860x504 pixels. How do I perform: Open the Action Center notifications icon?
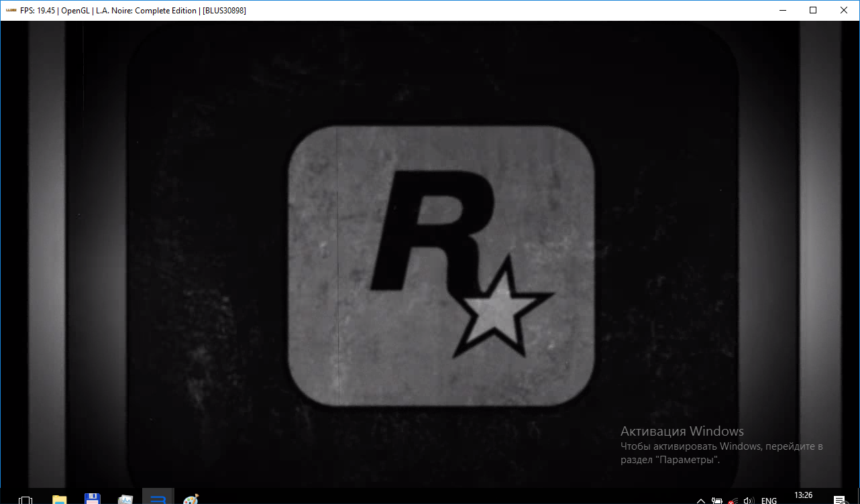(x=839, y=500)
